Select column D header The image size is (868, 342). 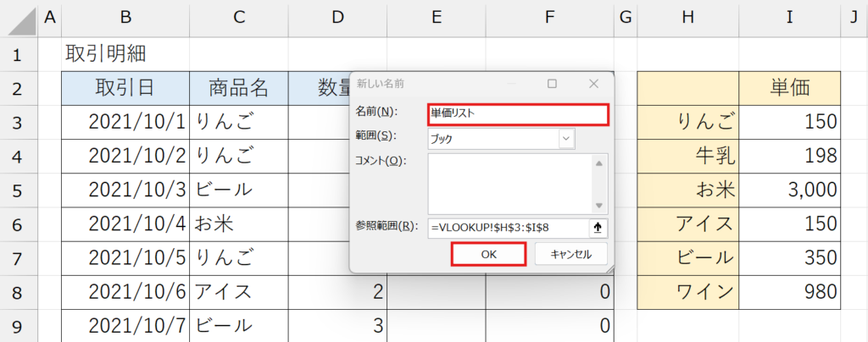(x=337, y=19)
